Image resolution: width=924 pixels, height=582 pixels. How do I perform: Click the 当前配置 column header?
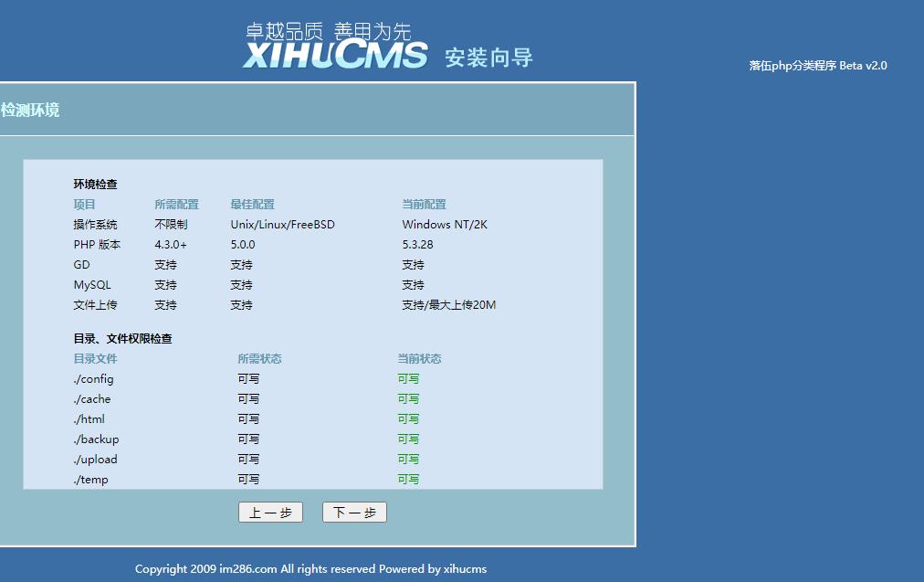(x=425, y=205)
